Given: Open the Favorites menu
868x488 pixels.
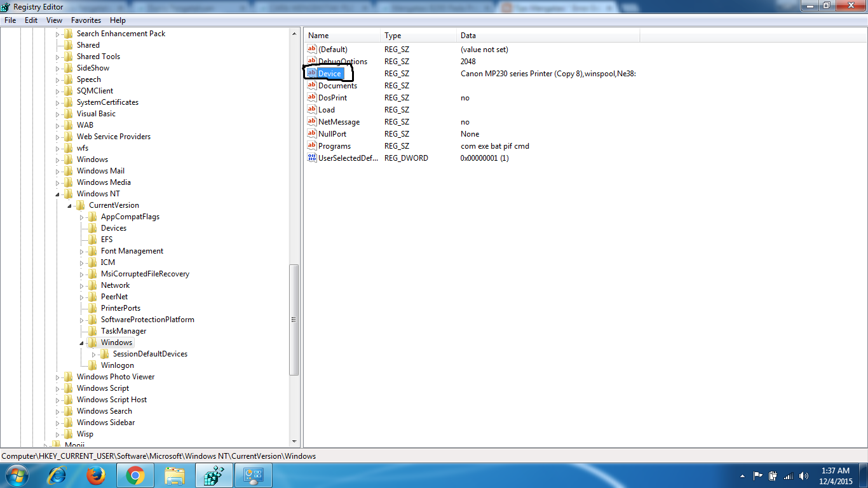Looking at the screenshot, I should (86, 20).
